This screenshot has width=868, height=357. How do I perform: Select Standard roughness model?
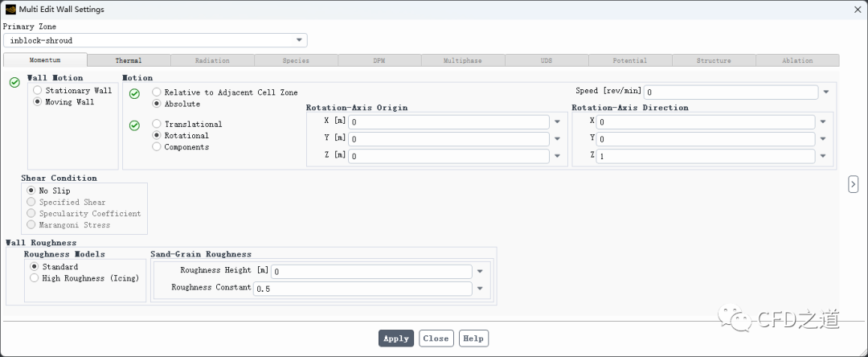click(55, 267)
